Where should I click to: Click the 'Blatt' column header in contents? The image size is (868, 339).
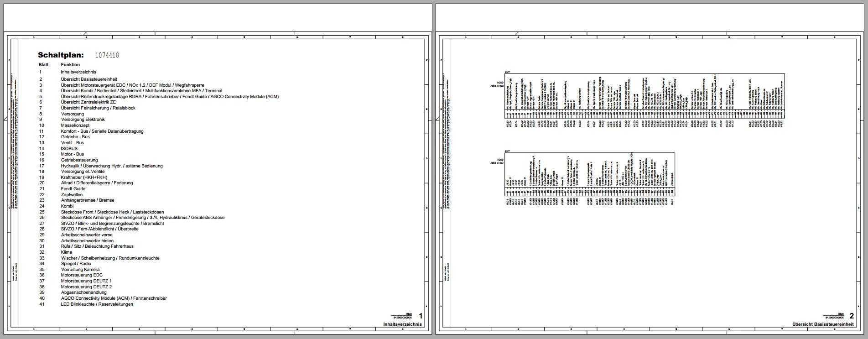coord(43,65)
